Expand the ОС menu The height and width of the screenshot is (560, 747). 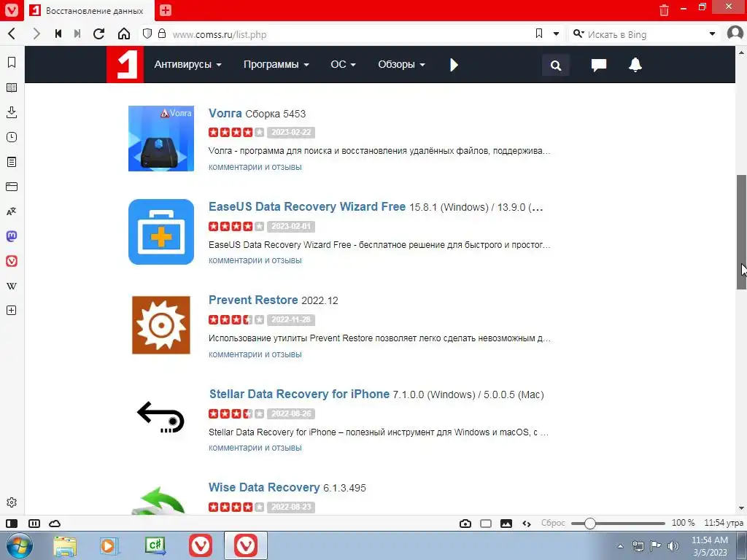[343, 64]
